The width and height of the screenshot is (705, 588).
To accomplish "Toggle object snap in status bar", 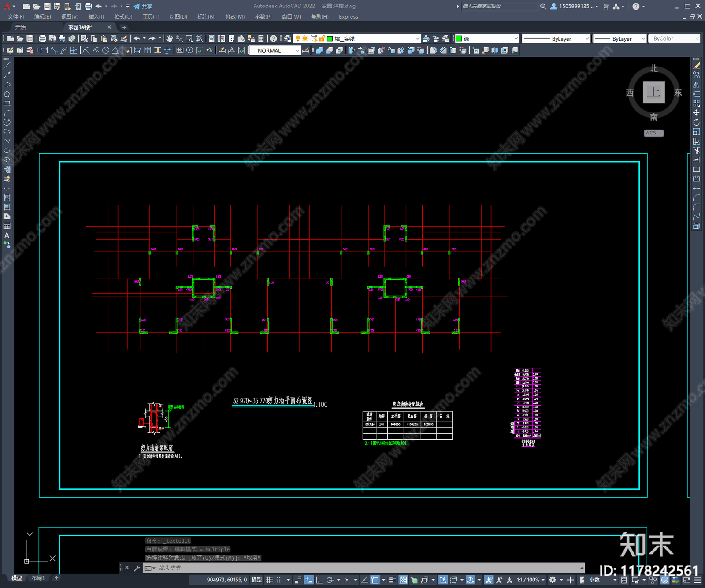I will coord(375,580).
